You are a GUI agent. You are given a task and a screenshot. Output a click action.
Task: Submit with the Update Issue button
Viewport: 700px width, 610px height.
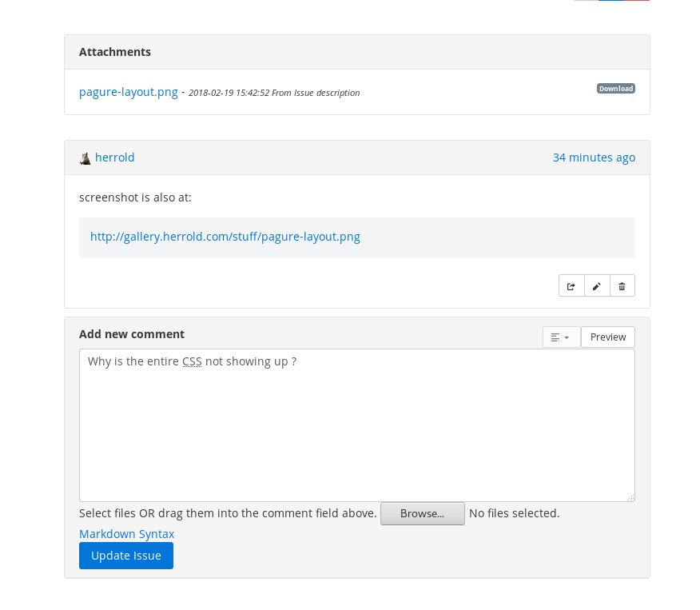126,556
